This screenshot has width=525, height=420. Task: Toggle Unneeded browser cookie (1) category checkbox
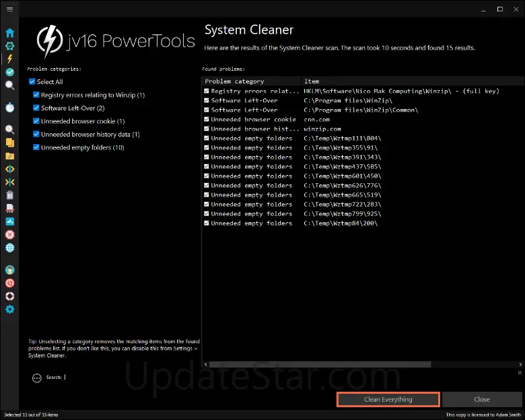click(36, 120)
